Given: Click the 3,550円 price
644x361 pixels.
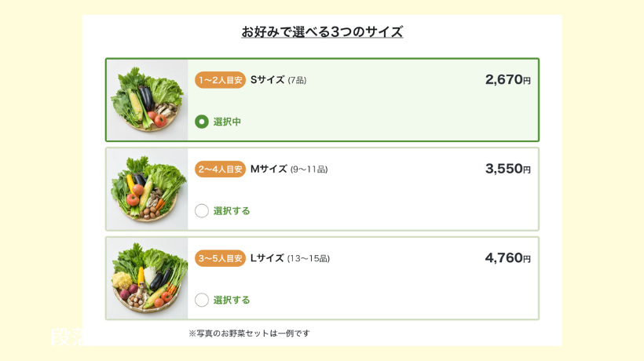Looking at the screenshot, I should 507,169.
